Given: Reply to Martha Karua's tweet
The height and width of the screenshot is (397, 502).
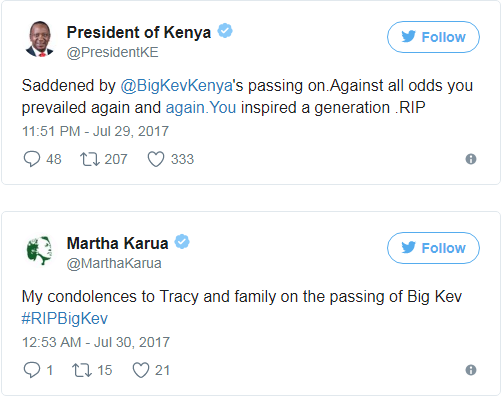Looking at the screenshot, I should 32,370.
